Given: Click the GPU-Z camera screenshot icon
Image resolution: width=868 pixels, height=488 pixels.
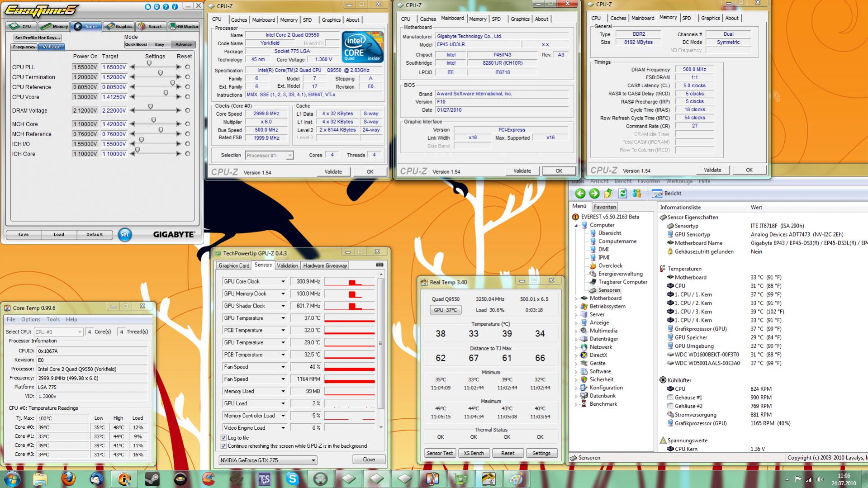Looking at the screenshot, I should coord(379,265).
